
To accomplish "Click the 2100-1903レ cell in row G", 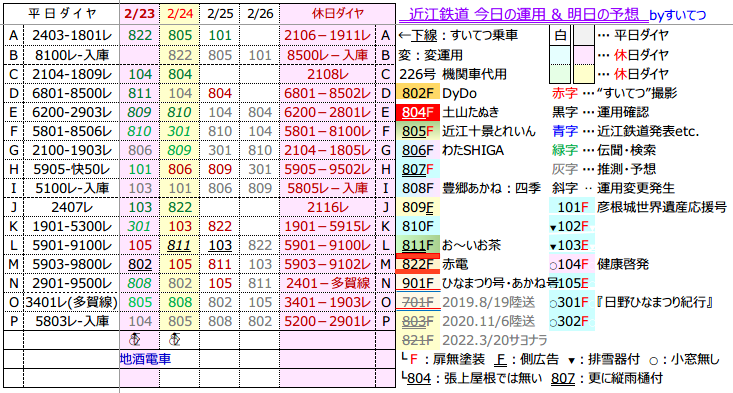I will [x=72, y=150].
